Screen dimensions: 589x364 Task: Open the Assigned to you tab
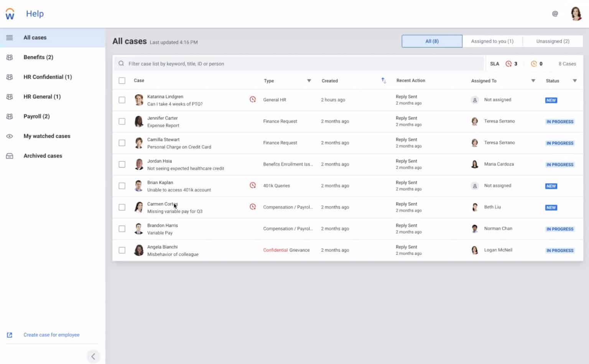[x=492, y=41]
